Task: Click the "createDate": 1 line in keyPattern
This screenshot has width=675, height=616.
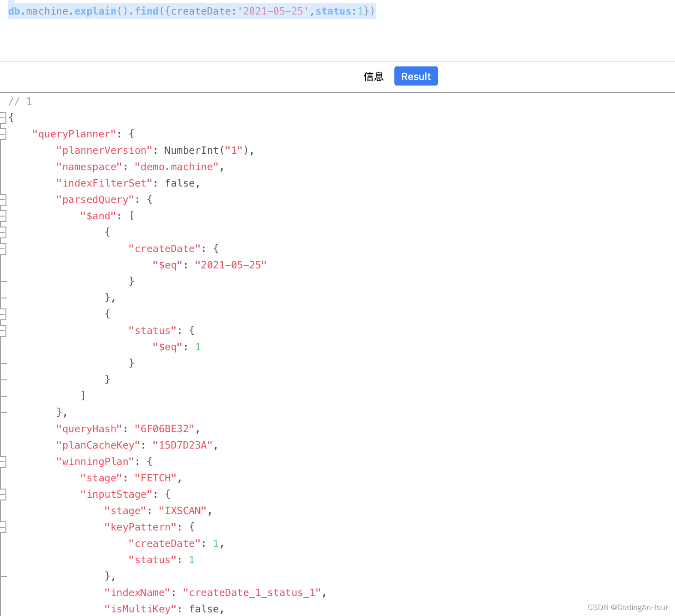Action: click(176, 543)
